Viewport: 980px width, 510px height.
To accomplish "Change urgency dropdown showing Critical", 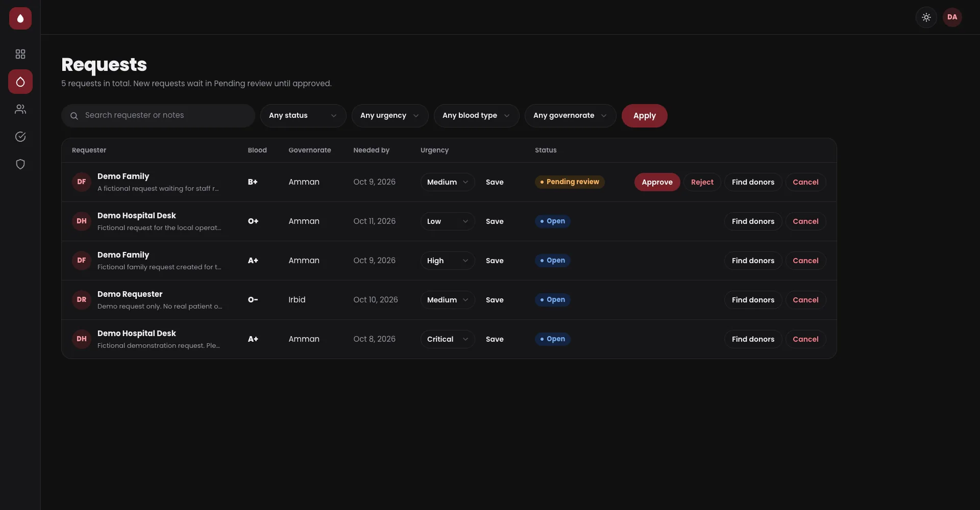I will (x=448, y=339).
